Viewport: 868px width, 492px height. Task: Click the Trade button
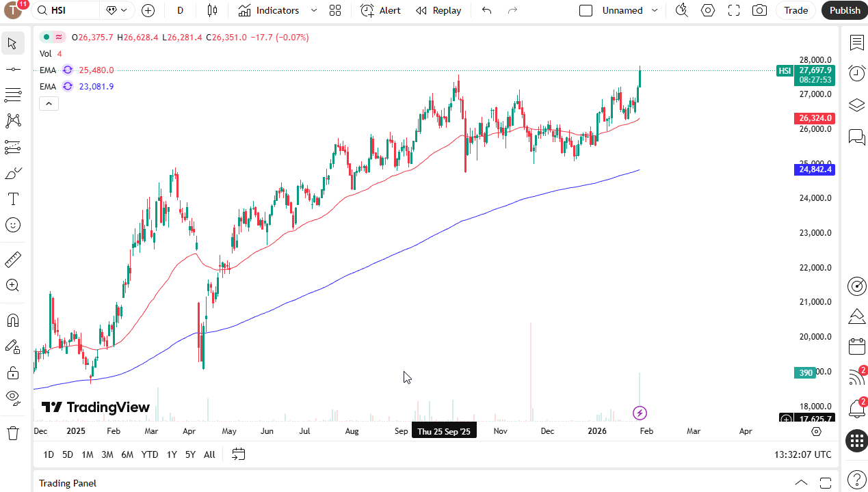tap(795, 10)
